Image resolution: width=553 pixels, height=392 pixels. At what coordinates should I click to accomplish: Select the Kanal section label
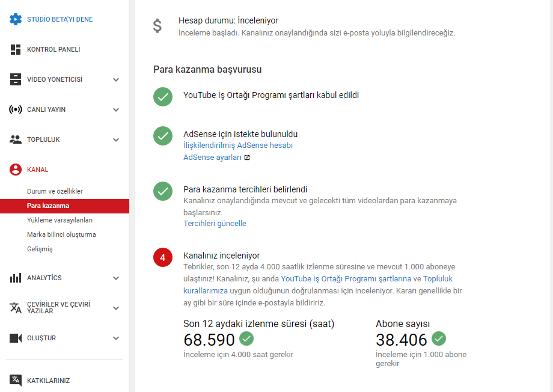click(x=38, y=170)
